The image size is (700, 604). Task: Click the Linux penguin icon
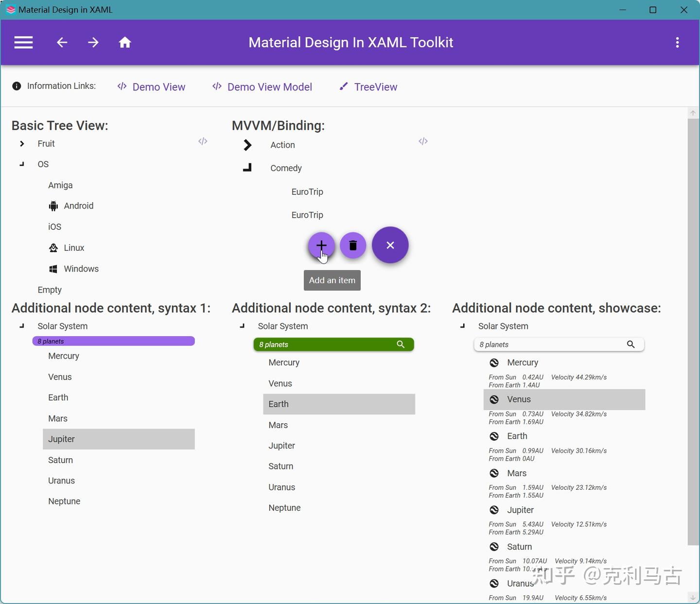[x=52, y=247]
